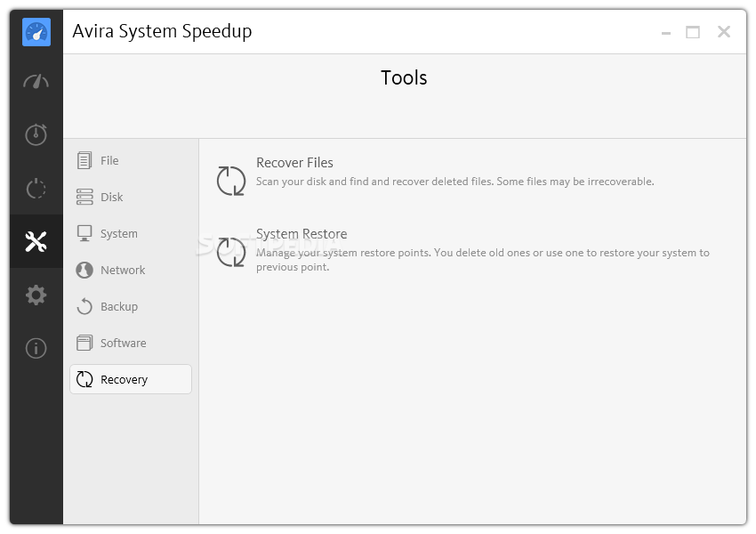The width and height of the screenshot is (756, 534).
Task: Click the Network category globe icon
Action: point(84,271)
